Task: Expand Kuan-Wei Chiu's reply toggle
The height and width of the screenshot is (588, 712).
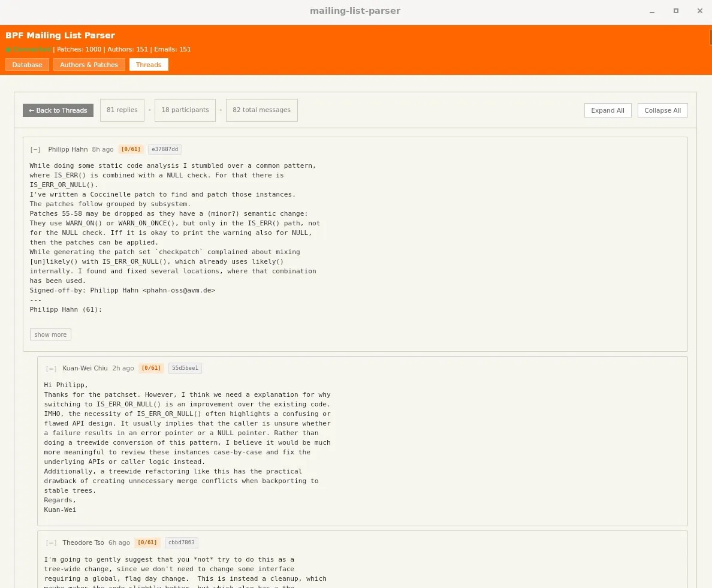Action: tap(51, 369)
